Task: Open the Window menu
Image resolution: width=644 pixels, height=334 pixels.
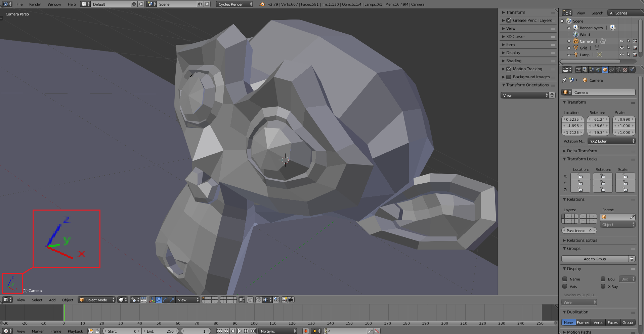Action: coord(54,4)
